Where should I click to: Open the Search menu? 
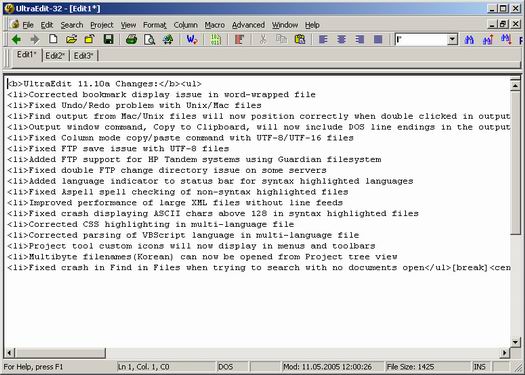click(x=72, y=25)
